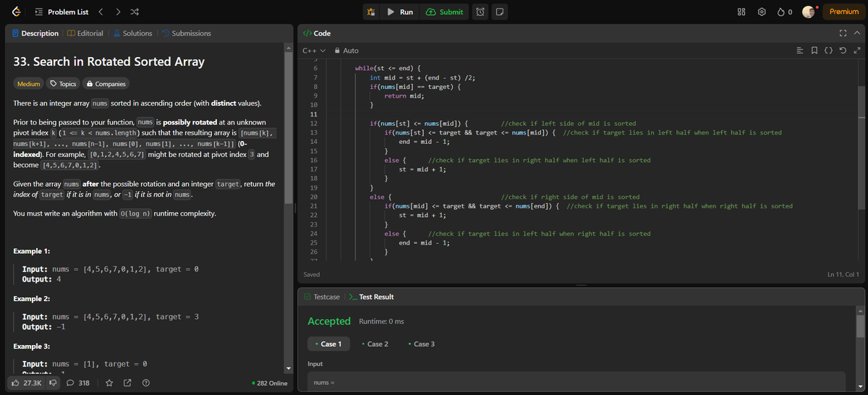Screen dimensions: 868x395
Task: Maximize the Code panel fullscreen icon
Action: pos(843,33)
